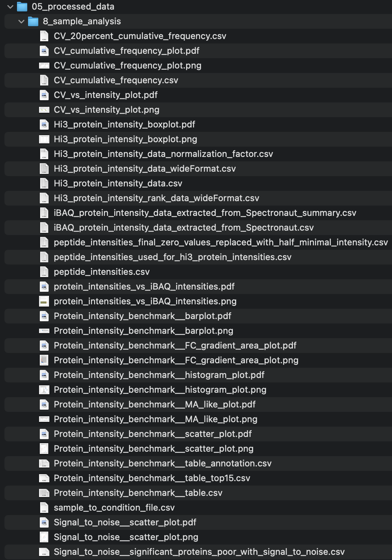Select file name iBAQ_protein_intensity_data_extracted_from_Spectronaut.csv
Image resolution: width=392 pixels, height=560 pixels.
point(184,228)
